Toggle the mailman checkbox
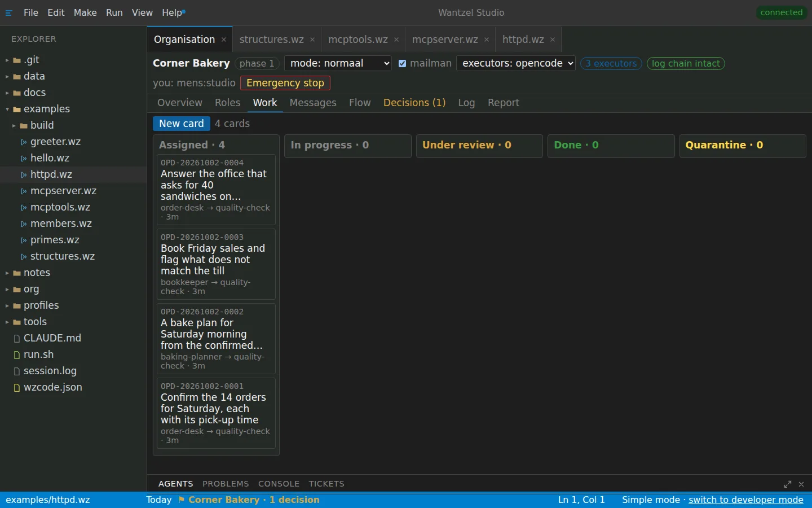 (x=403, y=64)
